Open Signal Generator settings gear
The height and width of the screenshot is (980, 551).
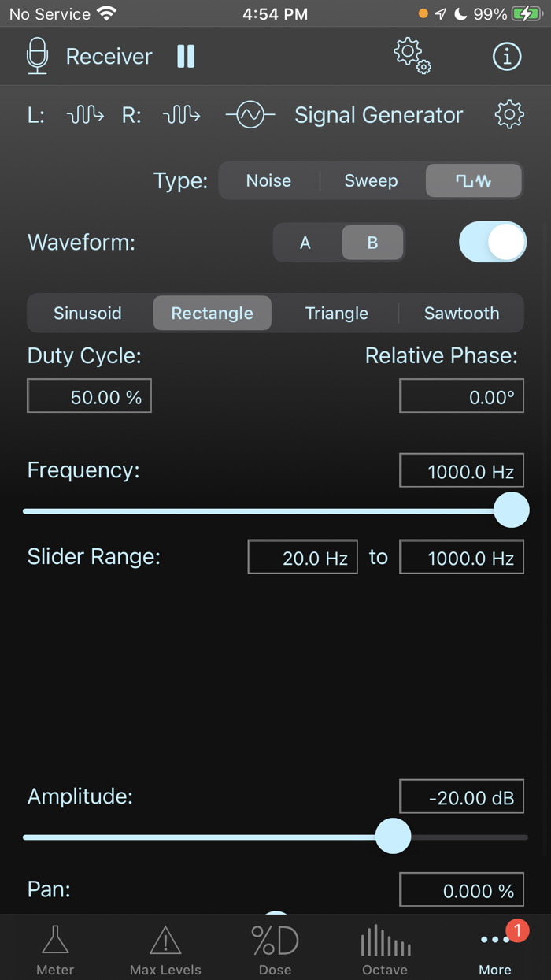508,114
